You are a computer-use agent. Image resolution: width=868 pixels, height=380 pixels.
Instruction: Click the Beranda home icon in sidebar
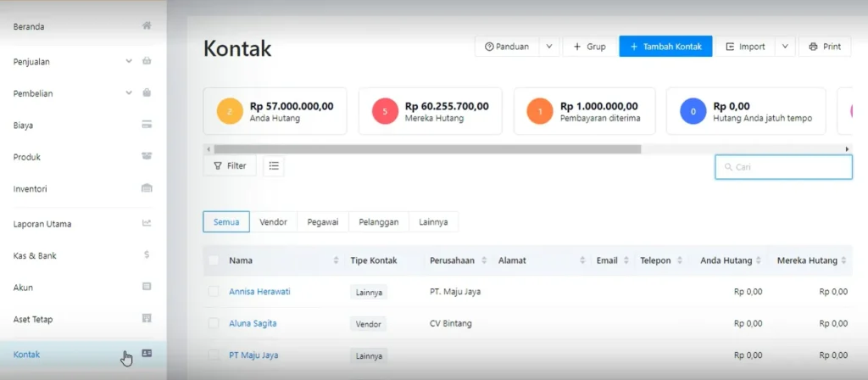pyautogui.click(x=147, y=26)
